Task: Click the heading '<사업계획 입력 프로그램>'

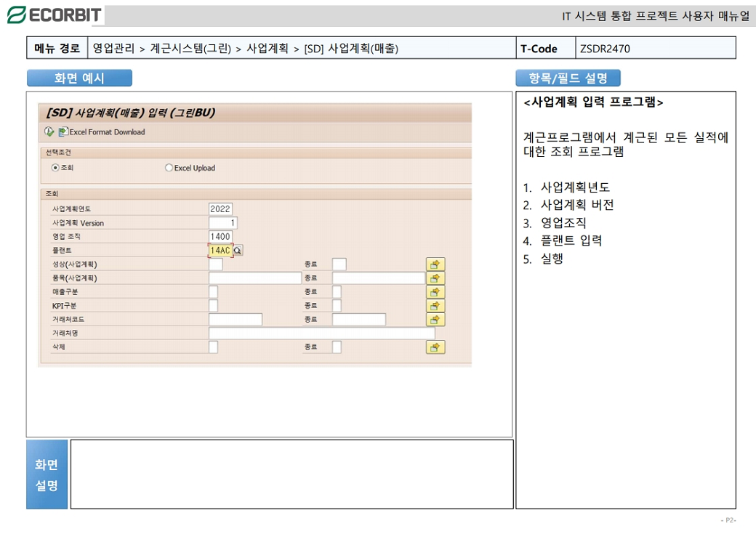Action: [593, 102]
